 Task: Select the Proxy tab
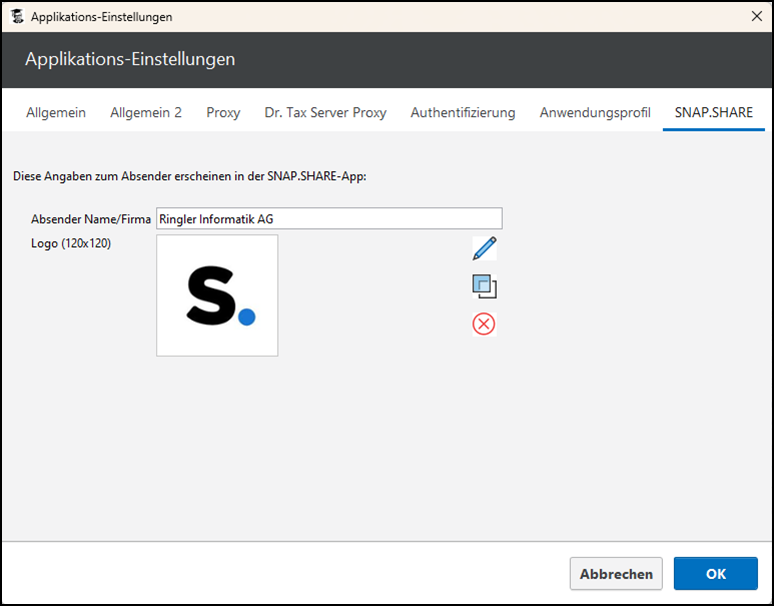coord(223,113)
